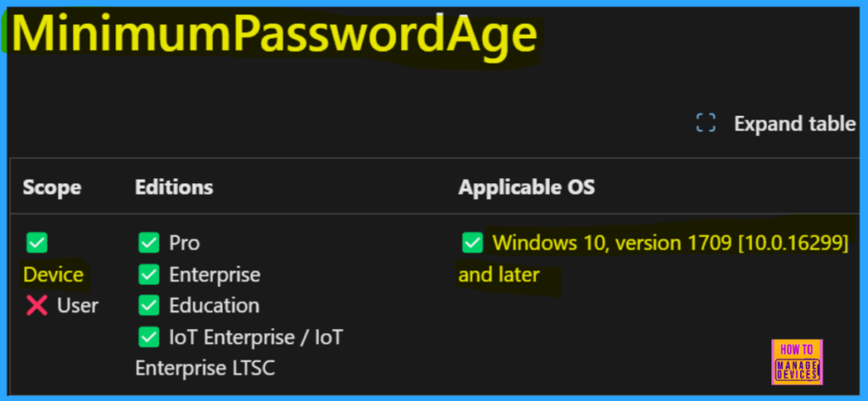
Task: Click the Editions column header
Action: pos(174,187)
